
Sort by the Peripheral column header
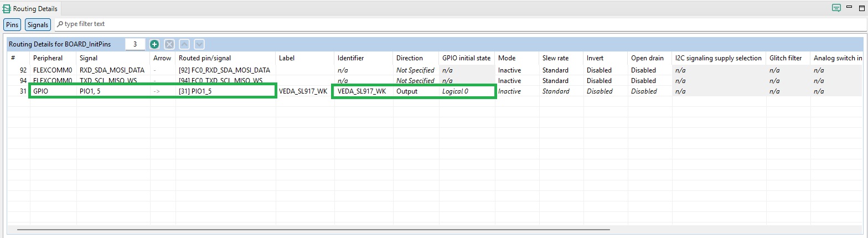pyautogui.click(x=53, y=58)
